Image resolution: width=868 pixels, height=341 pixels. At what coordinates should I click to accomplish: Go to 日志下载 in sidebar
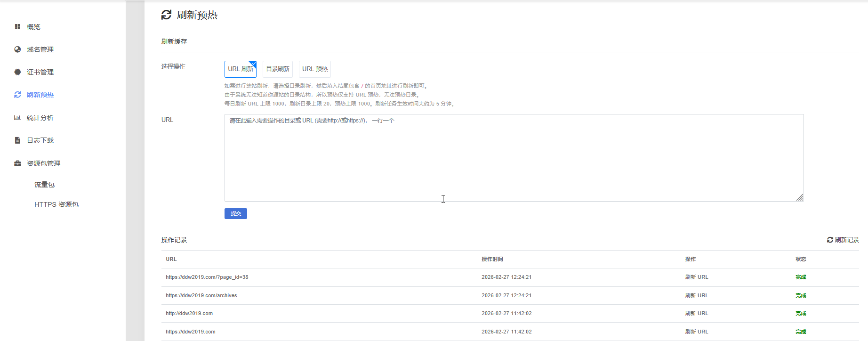click(x=40, y=140)
